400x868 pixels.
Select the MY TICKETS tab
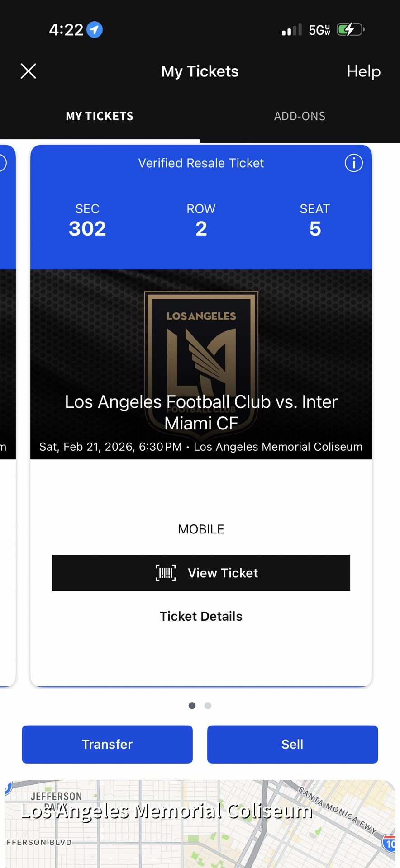pos(100,116)
